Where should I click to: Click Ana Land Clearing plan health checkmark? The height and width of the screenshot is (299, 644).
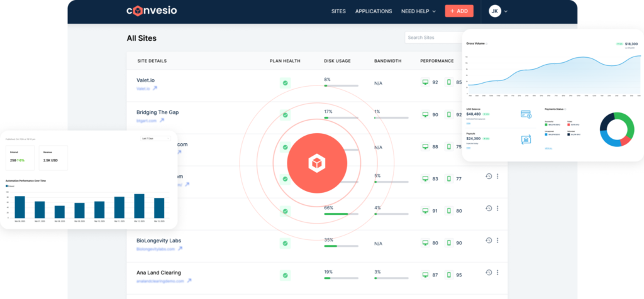285,275
